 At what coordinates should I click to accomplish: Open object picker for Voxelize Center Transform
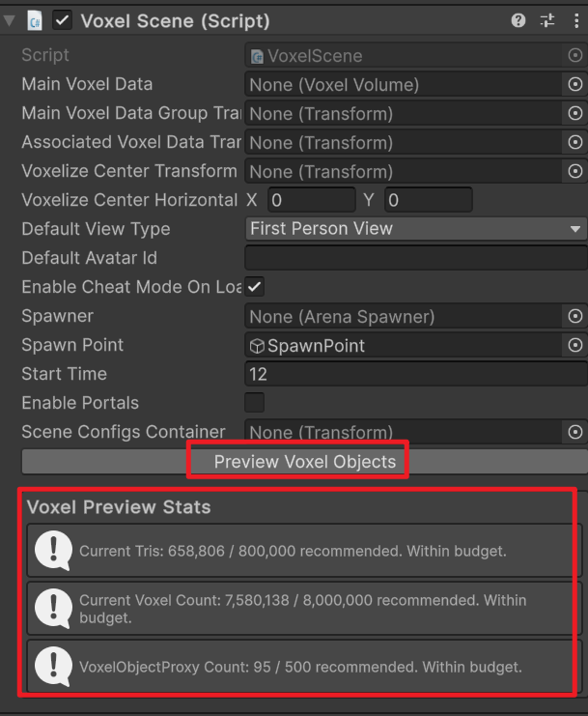point(575,171)
